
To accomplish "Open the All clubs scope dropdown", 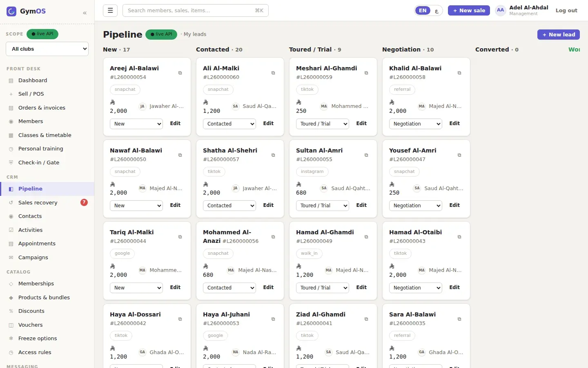I will click(x=47, y=49).
